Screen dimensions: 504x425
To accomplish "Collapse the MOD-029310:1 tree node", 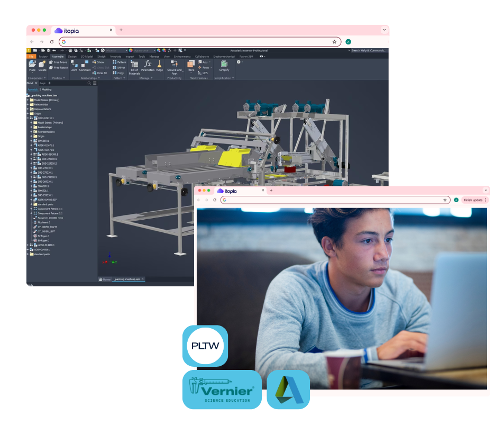I will [28, 118].
